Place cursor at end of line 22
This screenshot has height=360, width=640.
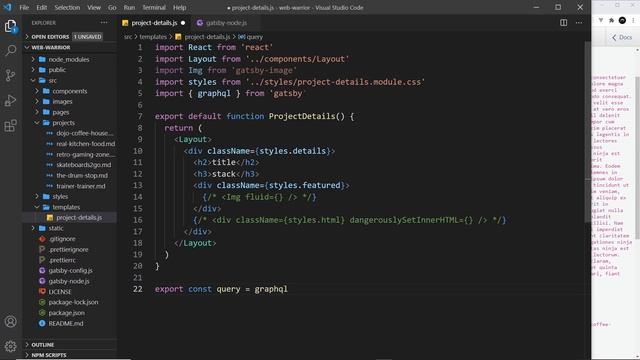coord(288,289)
